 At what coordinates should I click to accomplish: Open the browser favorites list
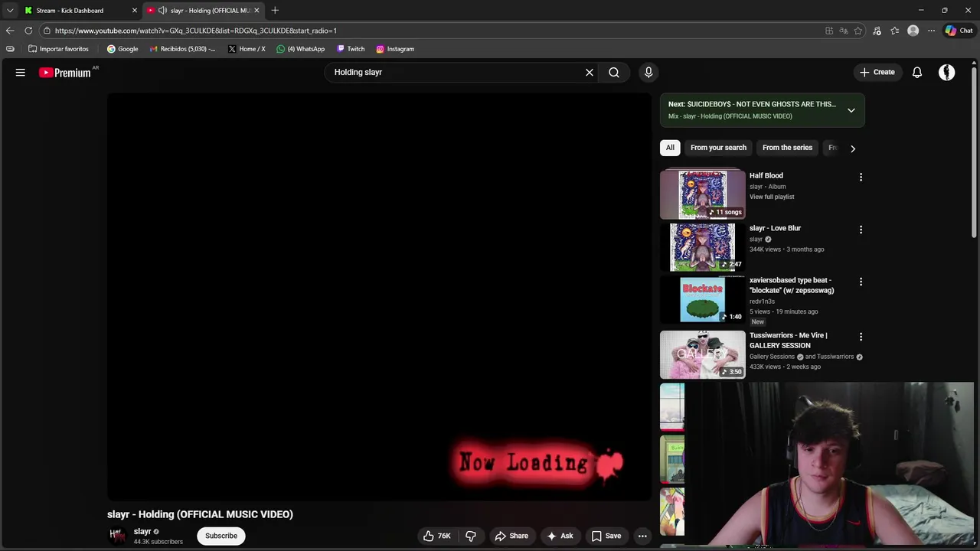click(x=895, y=31)
